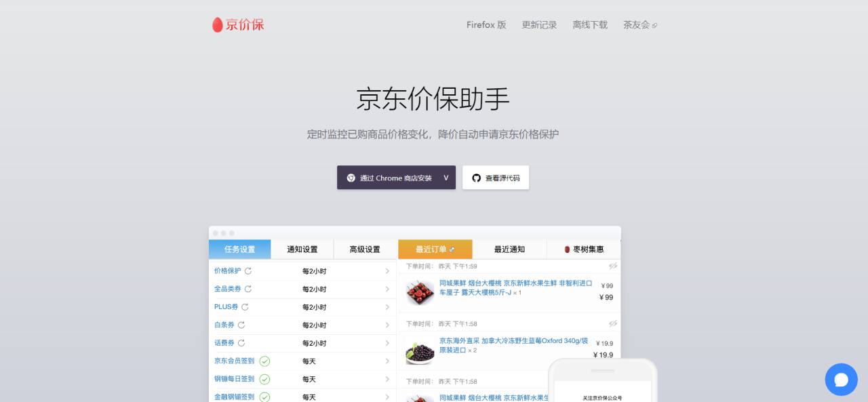Click the cherry product thumbnail at 下午1:59

pos(420,292)
